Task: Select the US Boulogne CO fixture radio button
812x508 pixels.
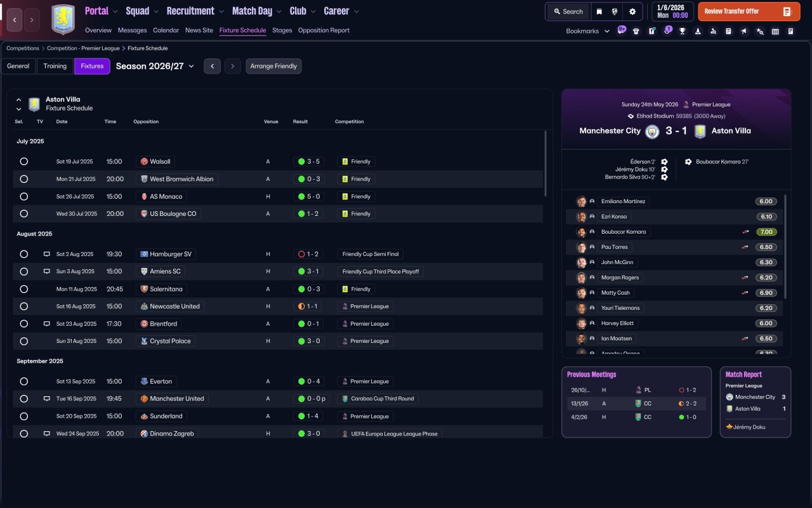Action: tap(23, 214)
